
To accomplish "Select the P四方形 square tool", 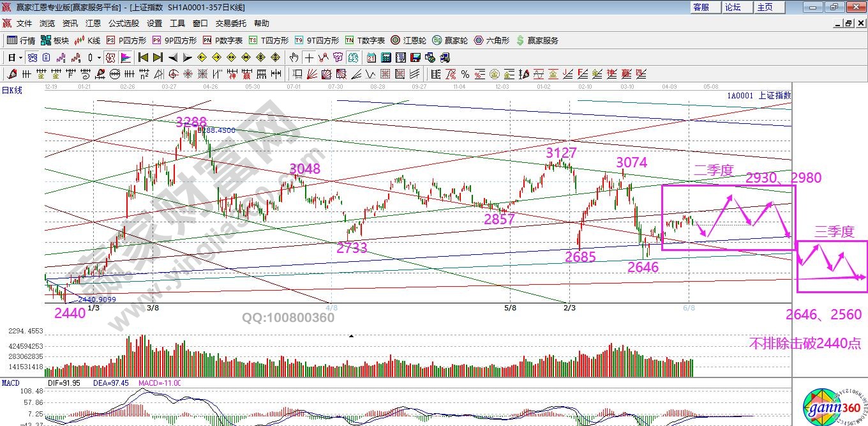I will point(129,40).
